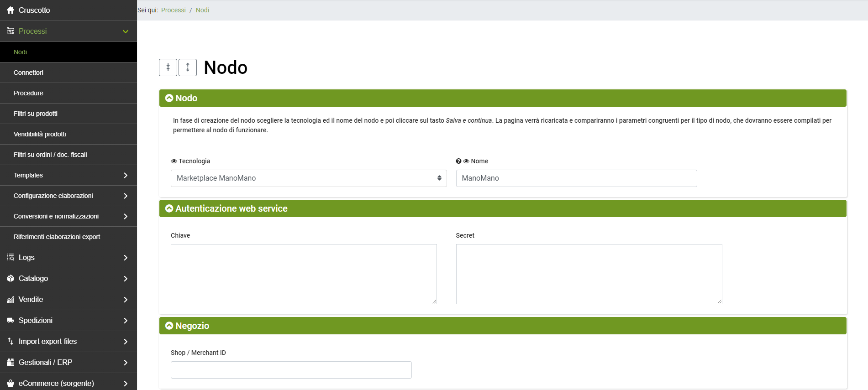
Task: Click the collapse all sections icon button
Action: [168, 68]
